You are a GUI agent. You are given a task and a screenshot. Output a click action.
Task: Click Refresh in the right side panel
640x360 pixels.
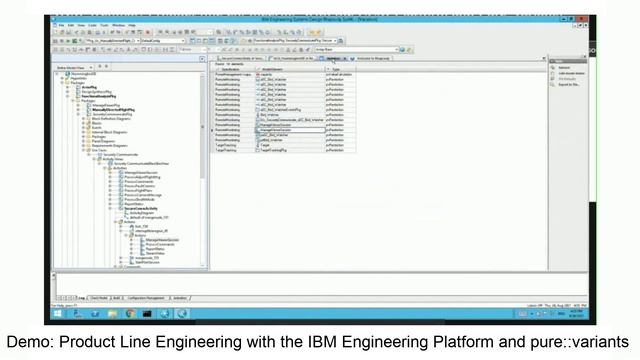tap(564, 68)
